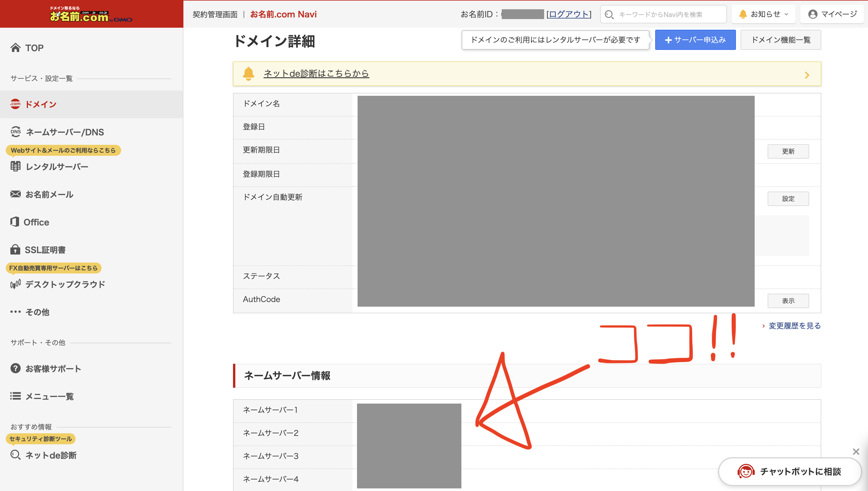The image size is (868, 491).
Task: Open the メニュー一覧 menu item
Action: point(49,396)
